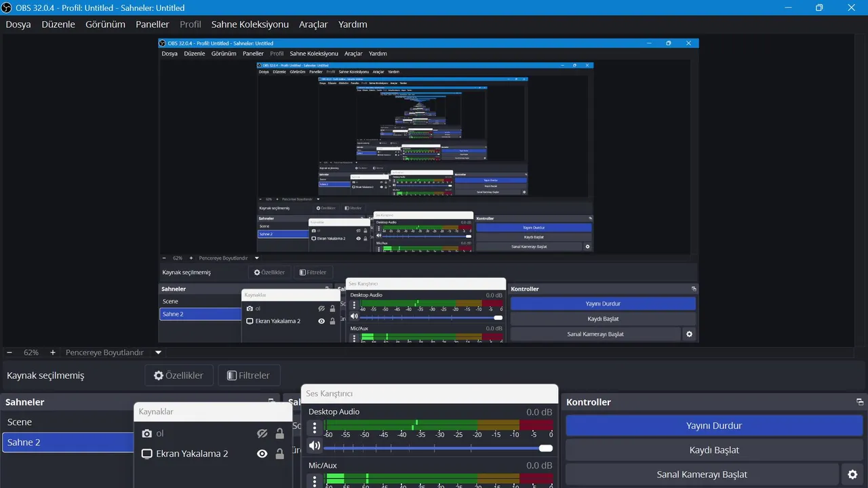Click the main Desktop Audio level meter
The image size is (868, 488).
(438, 425)
